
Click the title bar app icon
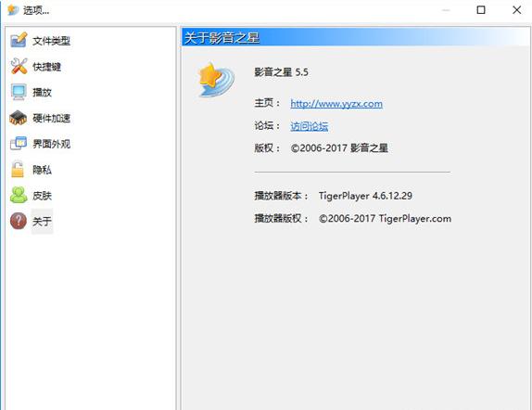coord(13,10)
